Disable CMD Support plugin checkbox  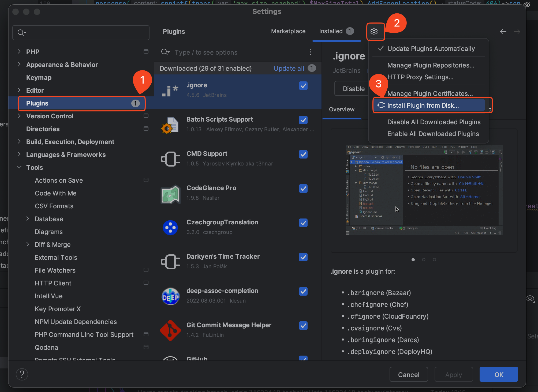303,154
